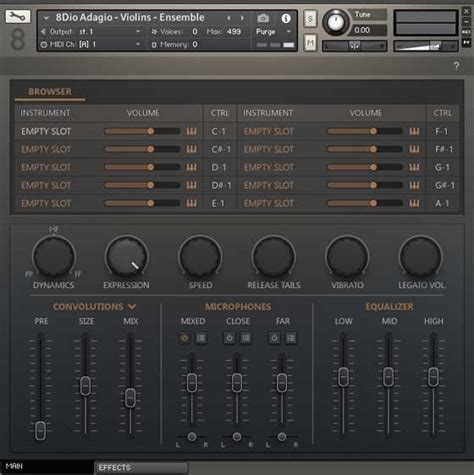The width and height of the screenshot is (474, 475).
Task: Click the C-1 CTRL key assignment
Action: pos(219,131)
